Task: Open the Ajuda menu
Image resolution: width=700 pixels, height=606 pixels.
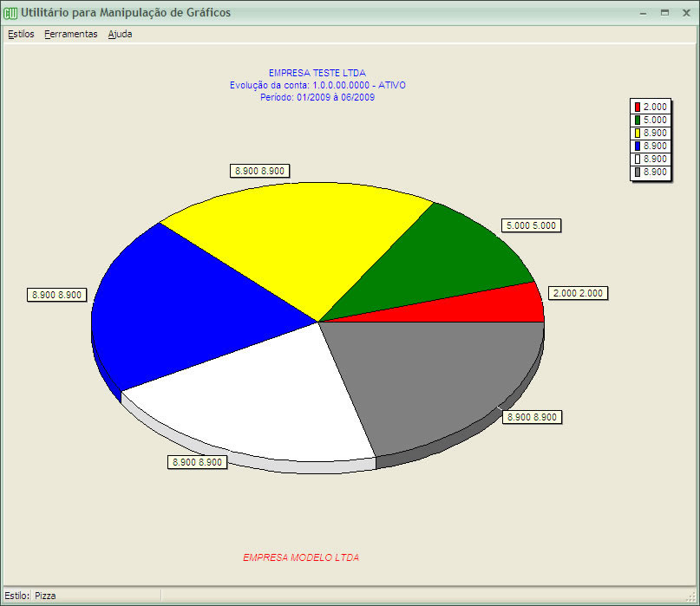Action: click(x=120, y=34)
